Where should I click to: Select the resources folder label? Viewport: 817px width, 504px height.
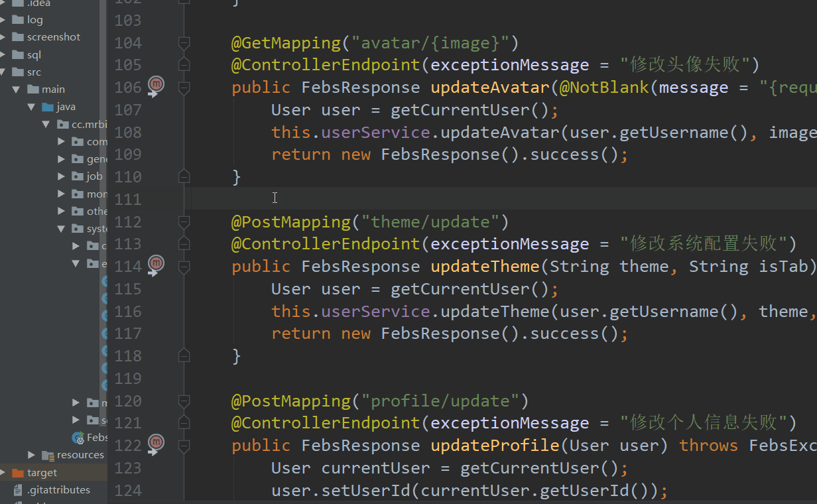click(x=81, y=455)
